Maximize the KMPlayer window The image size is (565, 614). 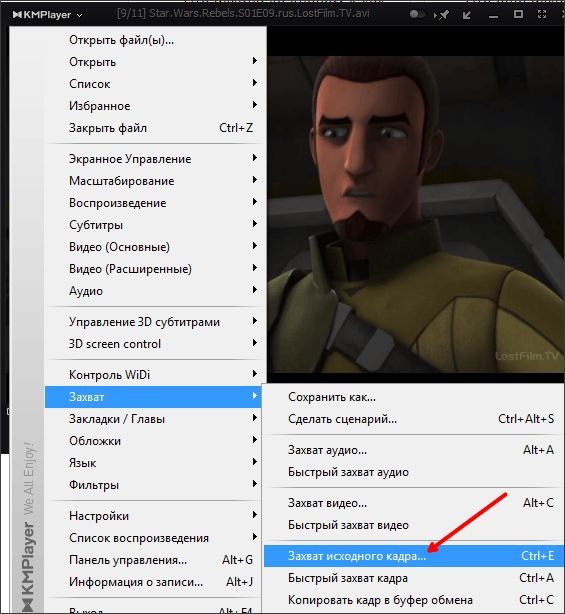click(518, 14)
